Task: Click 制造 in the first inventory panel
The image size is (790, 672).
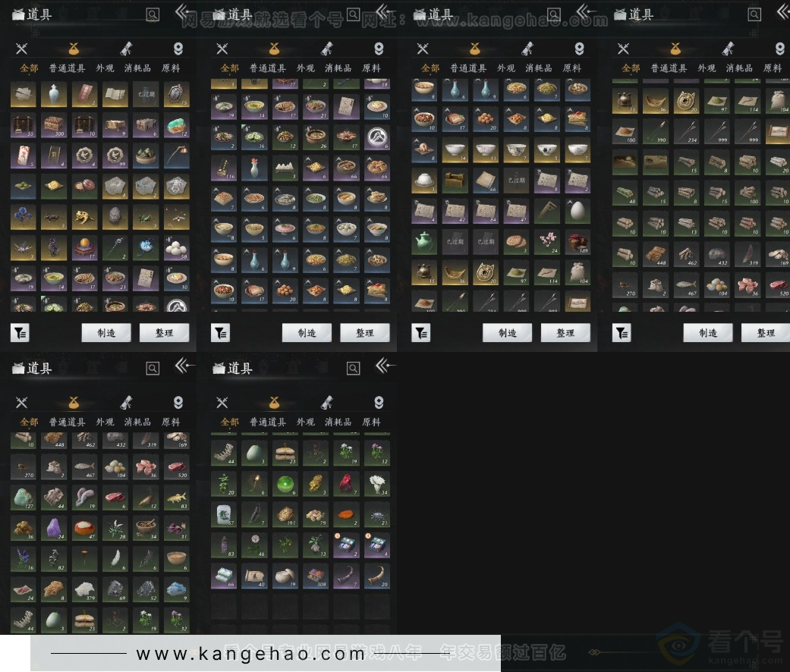Action: click(x=106, y=333)
